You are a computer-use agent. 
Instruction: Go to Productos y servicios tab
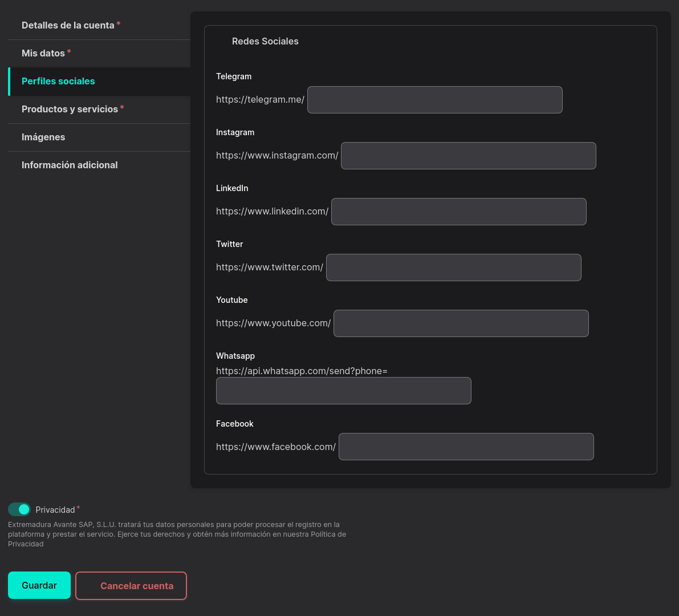[x=70, y=109]
